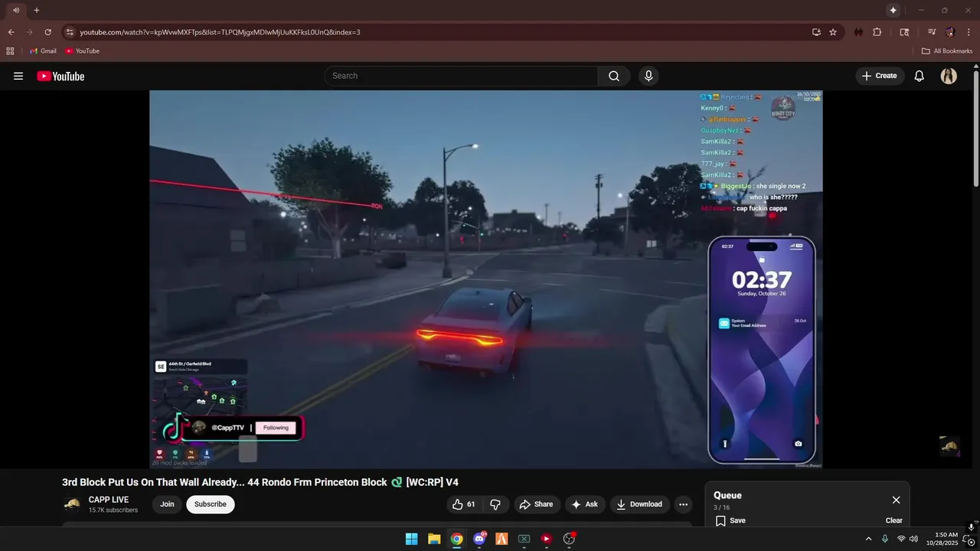Clear the queue
980x551 pixels.
point(894,520)
